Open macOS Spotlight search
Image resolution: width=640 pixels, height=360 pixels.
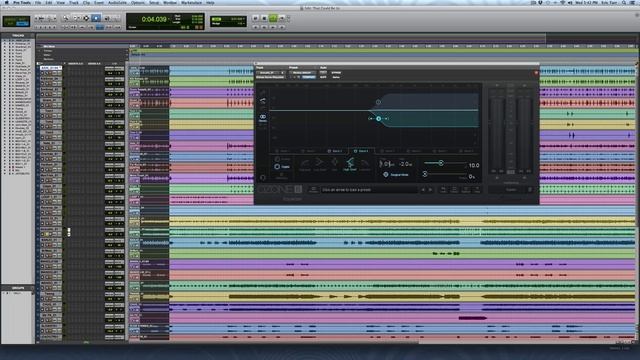[x=624, y=2]
